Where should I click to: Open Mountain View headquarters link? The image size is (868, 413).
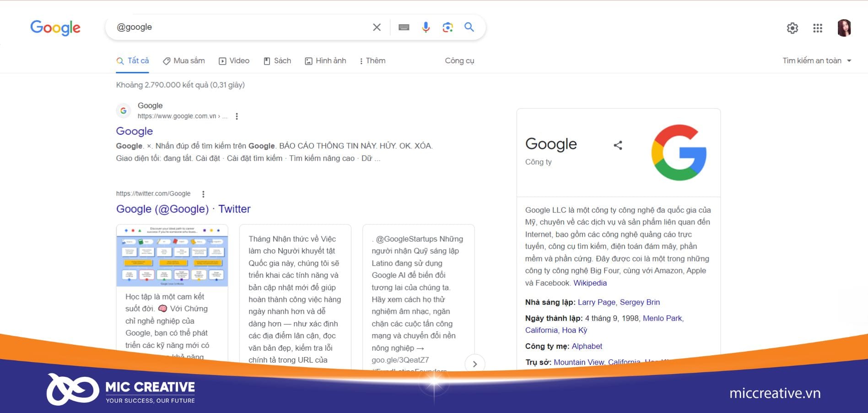(x=578, y=362)
